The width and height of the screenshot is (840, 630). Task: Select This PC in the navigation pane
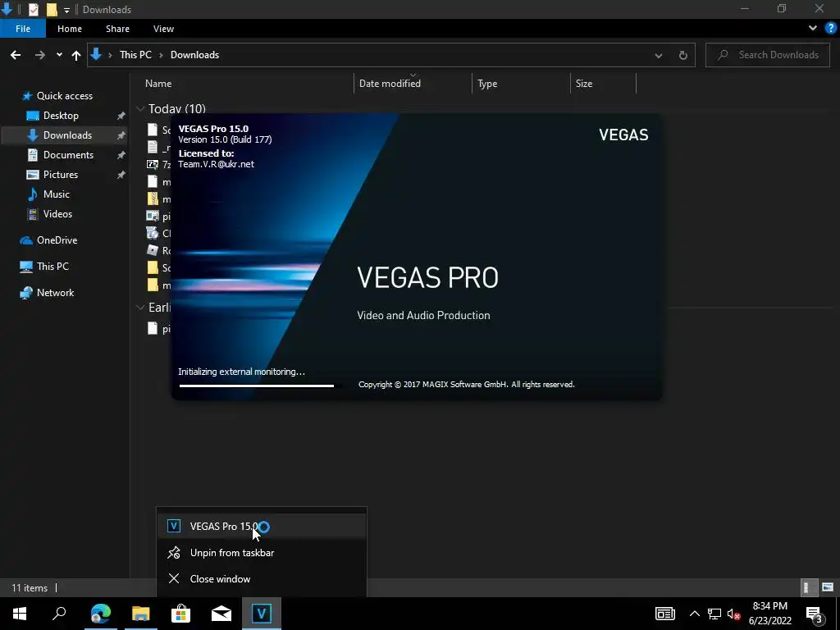(52, 267)
